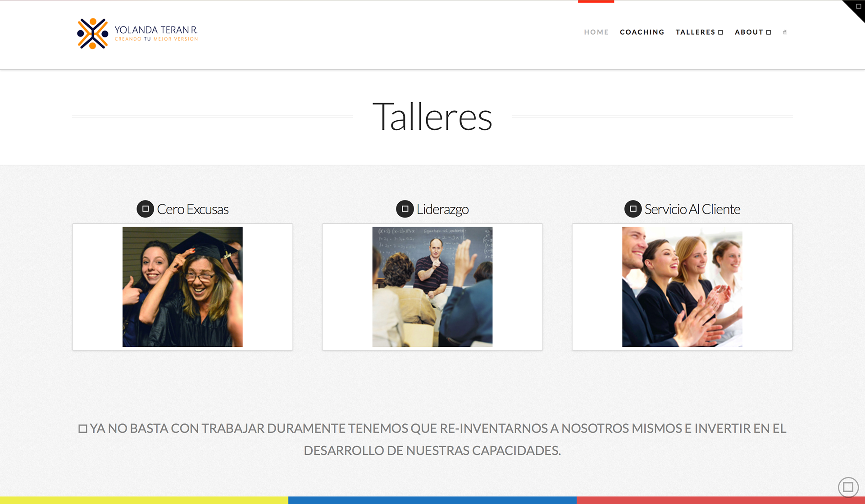Open the Servicio Al Cliente heading link
Image resolution: width=865 pixels, height=504 pixels.
692,209
